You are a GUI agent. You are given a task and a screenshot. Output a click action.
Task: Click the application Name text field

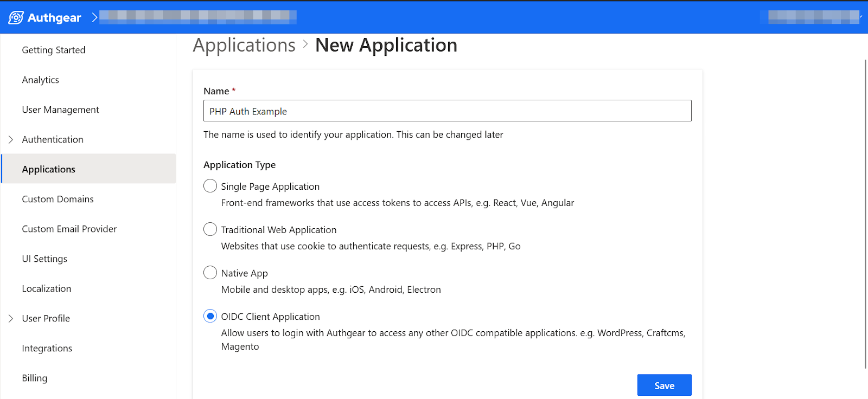(x=447, y=111)
